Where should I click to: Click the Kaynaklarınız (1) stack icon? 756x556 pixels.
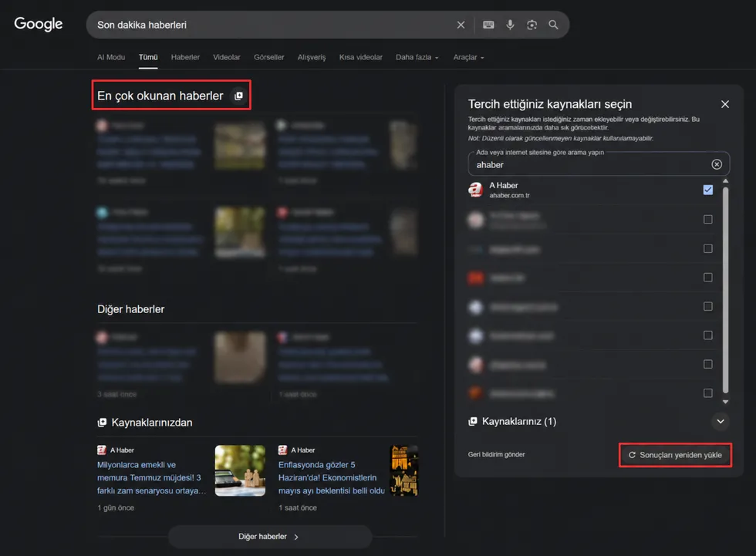point(473,422)
